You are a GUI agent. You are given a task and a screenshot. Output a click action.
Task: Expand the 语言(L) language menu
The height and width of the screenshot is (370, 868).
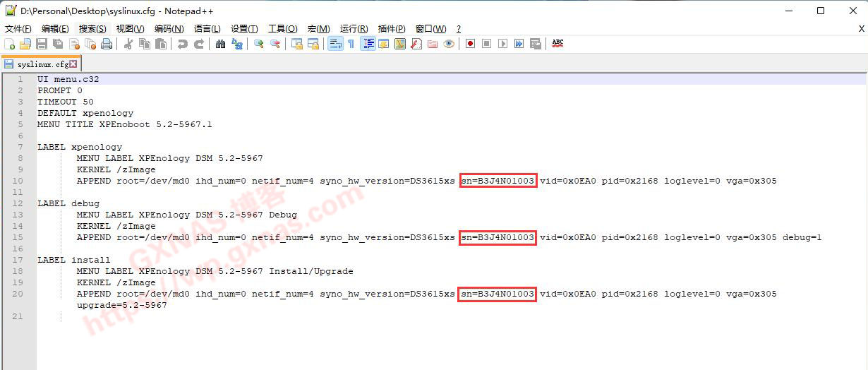(x=207, y=29)
